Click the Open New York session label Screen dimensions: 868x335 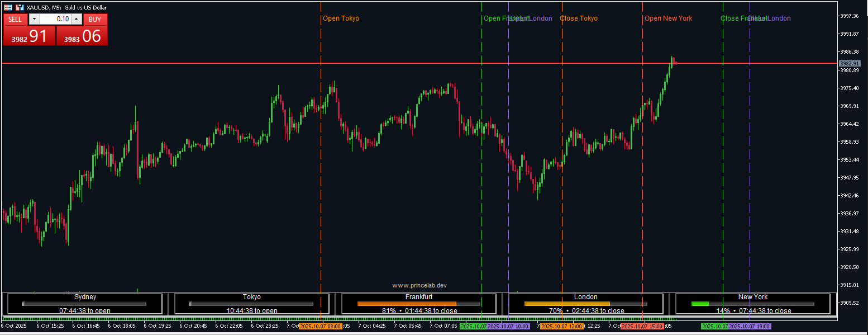click(668, 18)
